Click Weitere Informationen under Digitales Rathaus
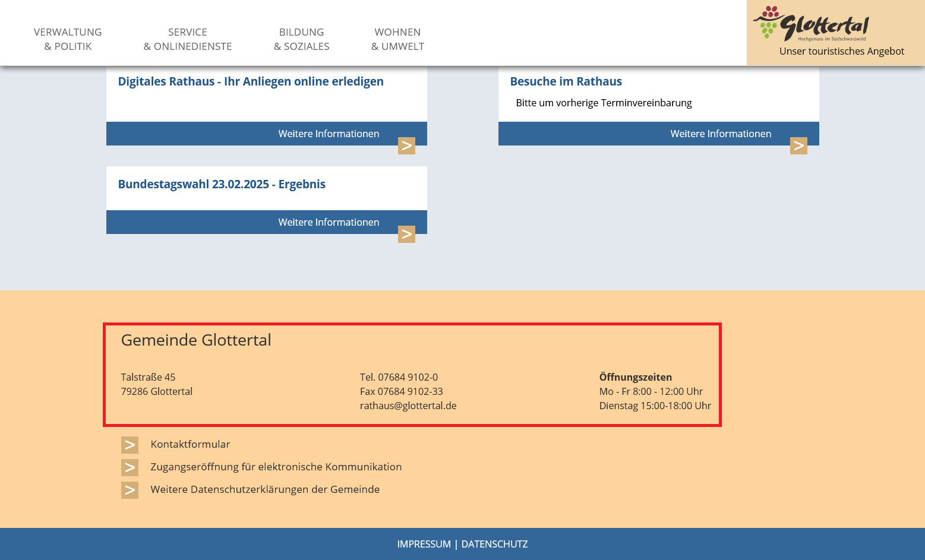The width and height of the screenshot is (925, 560). (329, 134)
